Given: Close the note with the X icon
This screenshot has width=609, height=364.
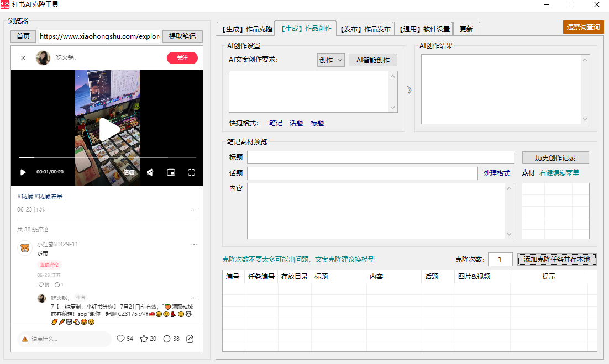Looking at the screenshot, I should [x=23, y=58].
